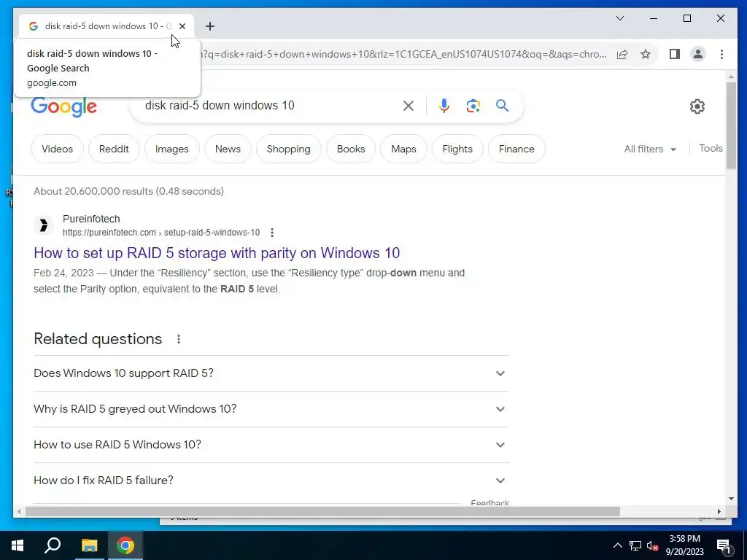Open File Explorer from taskbar
Viewport: 747px width, 560px height.
[x=89, y=545]
